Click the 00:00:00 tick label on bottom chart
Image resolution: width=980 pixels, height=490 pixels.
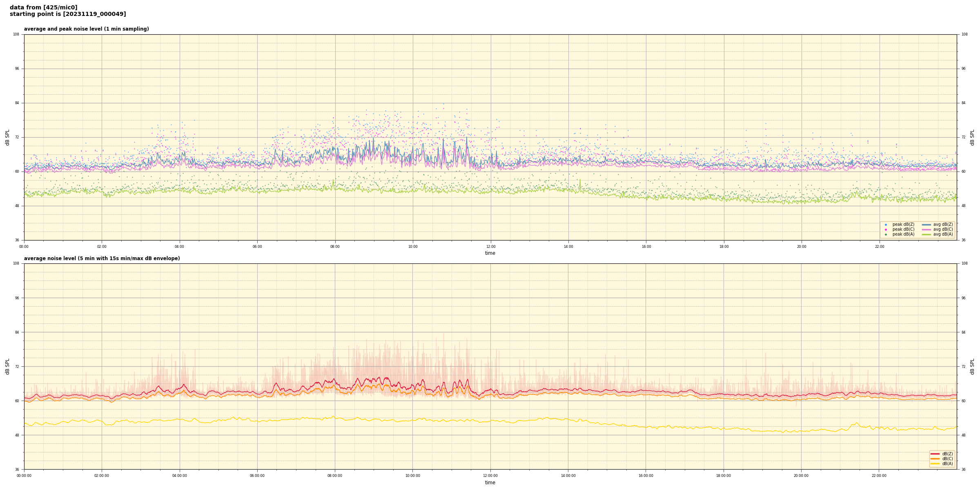pyautogui.click(x=24, y=476)
